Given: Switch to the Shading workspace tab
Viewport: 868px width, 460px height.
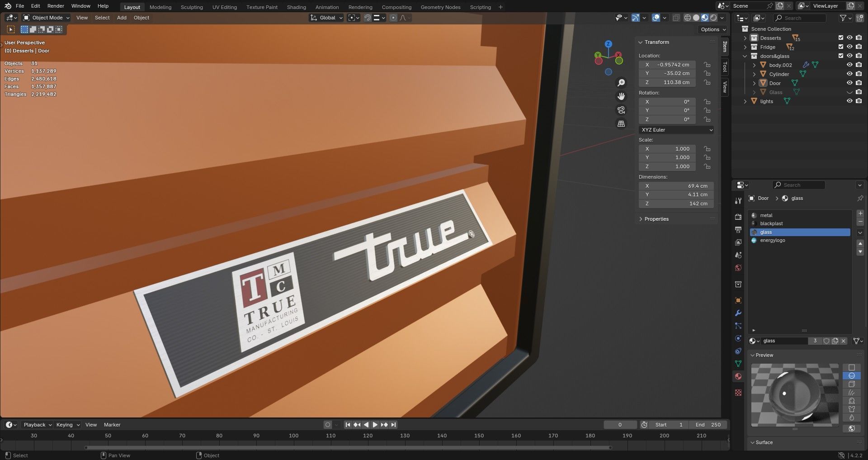Looking at the screenshot, I should 297,7.
